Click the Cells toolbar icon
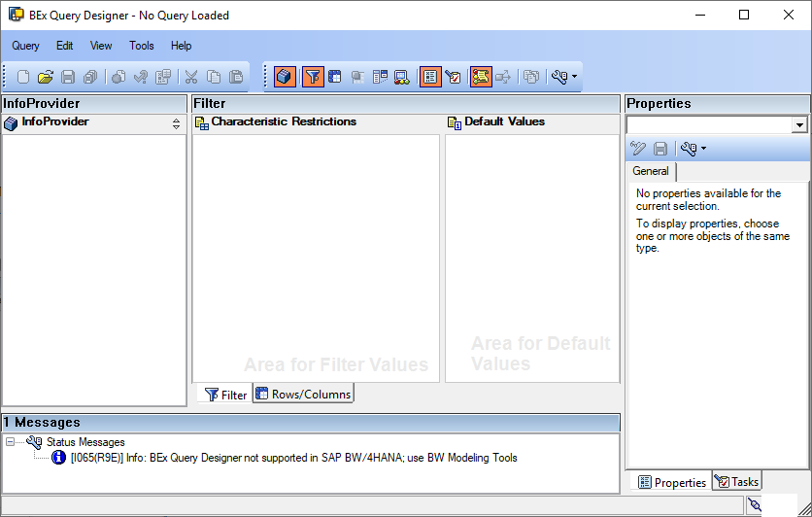This screenshot has height=517, width=812. tap(357, 77)
